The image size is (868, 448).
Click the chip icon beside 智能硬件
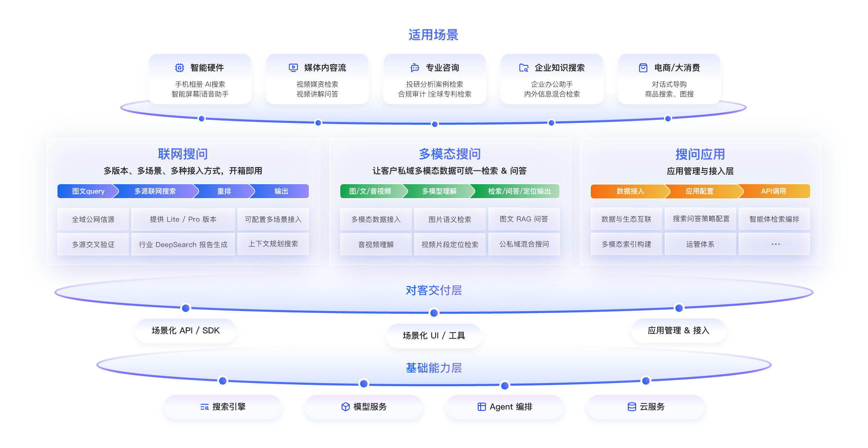pos(179,68)
